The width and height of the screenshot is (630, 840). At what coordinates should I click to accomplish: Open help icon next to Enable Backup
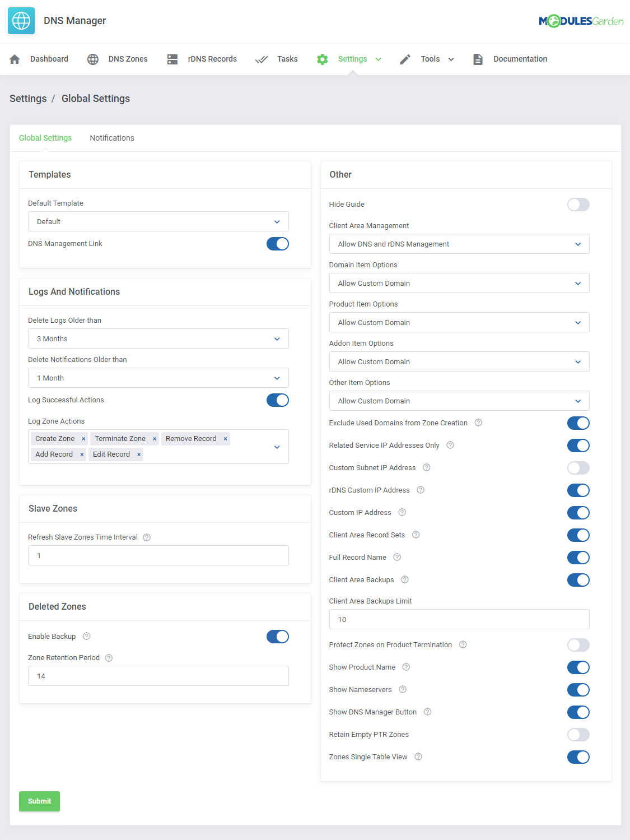click(87, 637)
